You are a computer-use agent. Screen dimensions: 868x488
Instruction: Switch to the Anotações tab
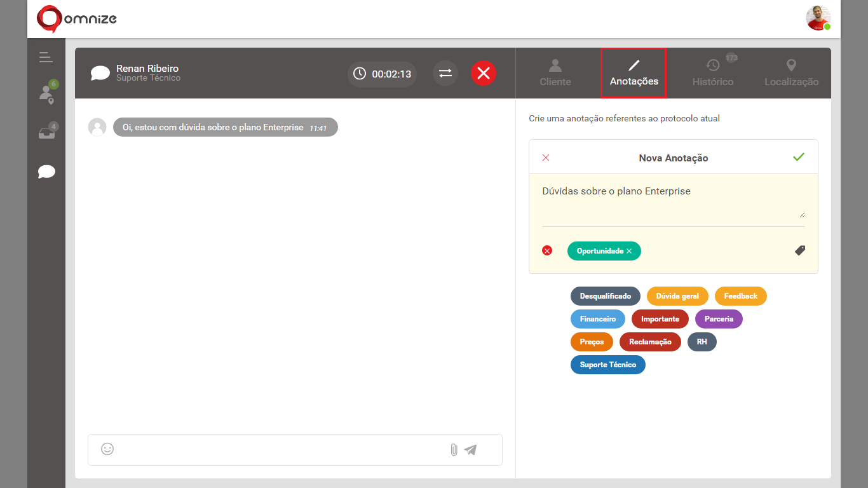634,73
